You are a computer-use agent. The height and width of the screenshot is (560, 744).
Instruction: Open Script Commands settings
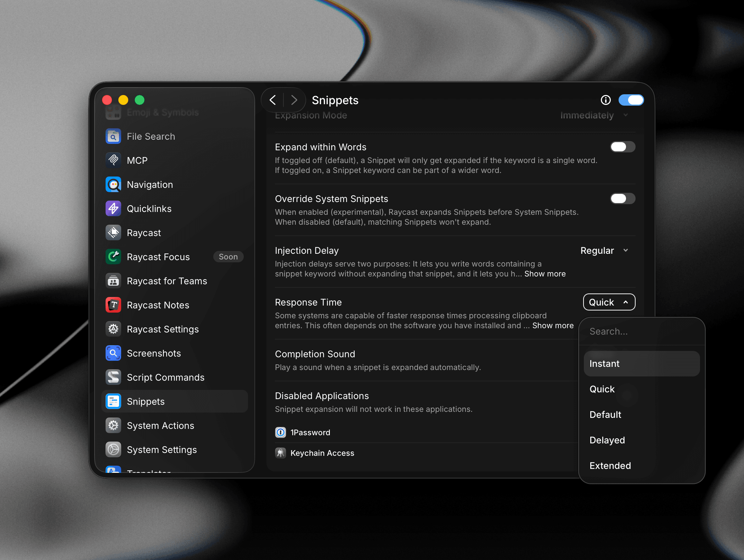175,377
